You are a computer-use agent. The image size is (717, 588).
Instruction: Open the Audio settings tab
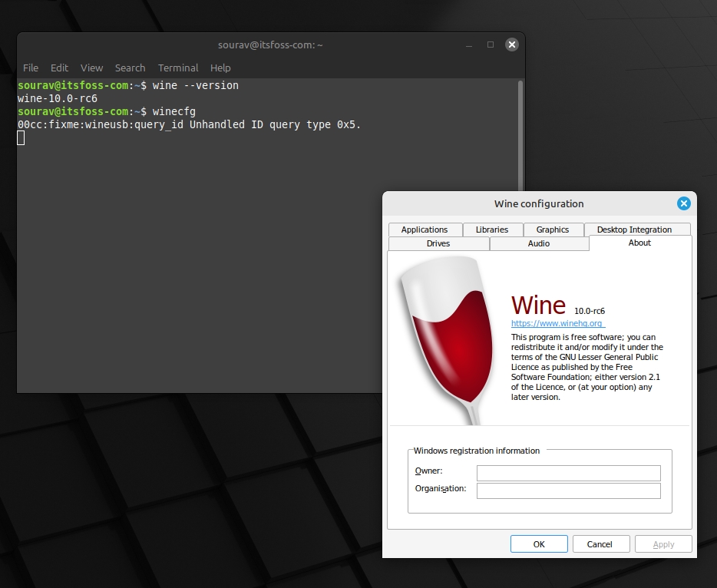(539, 243)
